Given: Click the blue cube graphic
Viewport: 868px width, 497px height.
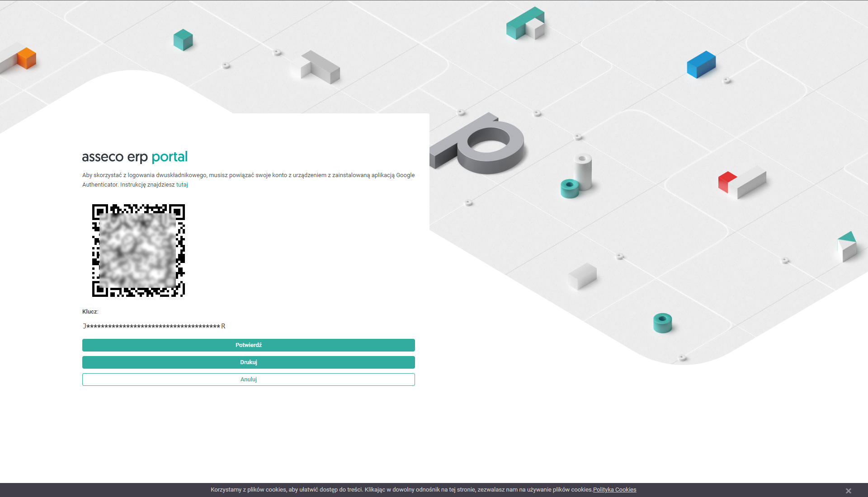Looking at the screenshot, I should 701,65.
